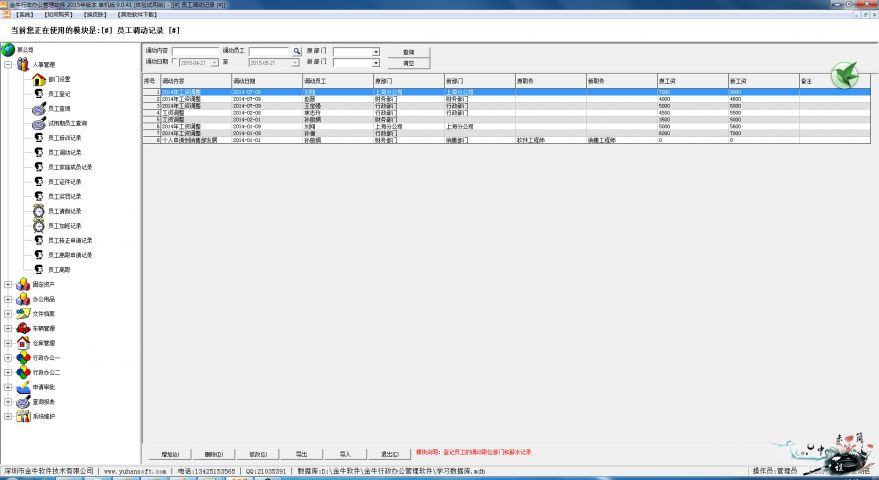Click the 导出 button
This screenshot has height=480, width=879.
tap(301, 453)
